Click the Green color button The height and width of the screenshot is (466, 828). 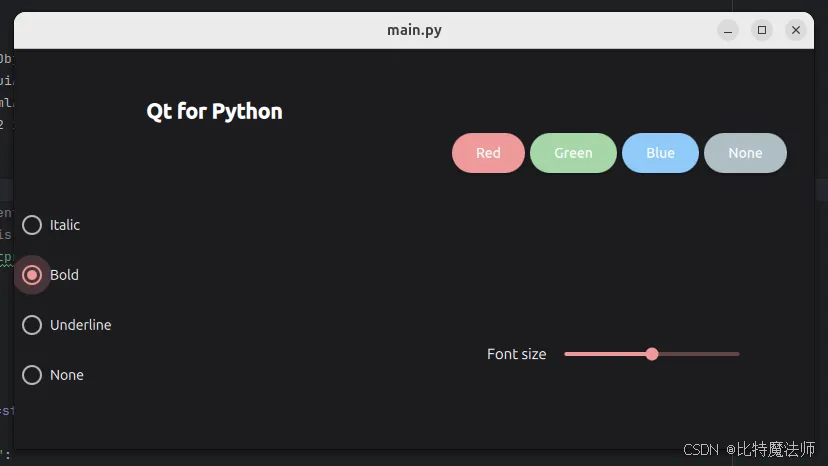pos(573,153)
